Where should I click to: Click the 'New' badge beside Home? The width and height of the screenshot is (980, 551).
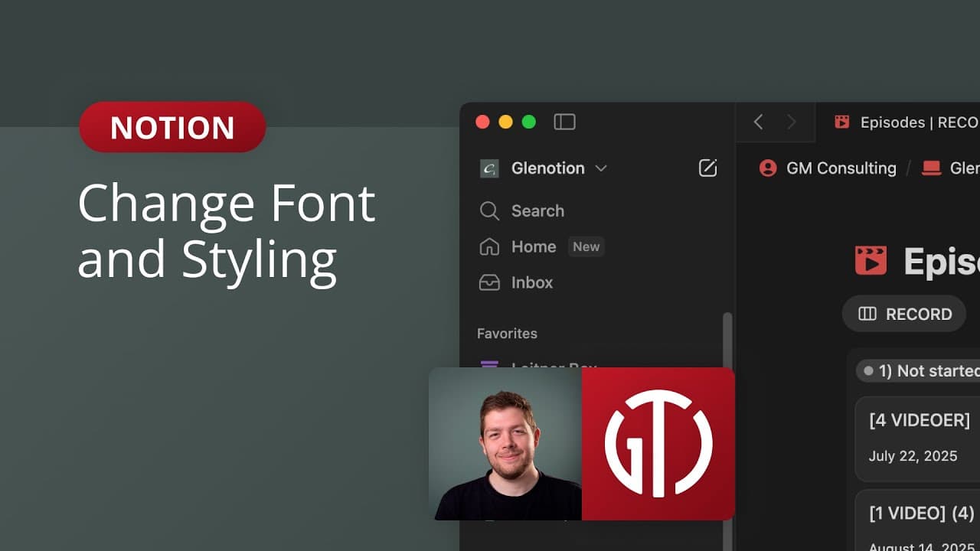(586, 246)
